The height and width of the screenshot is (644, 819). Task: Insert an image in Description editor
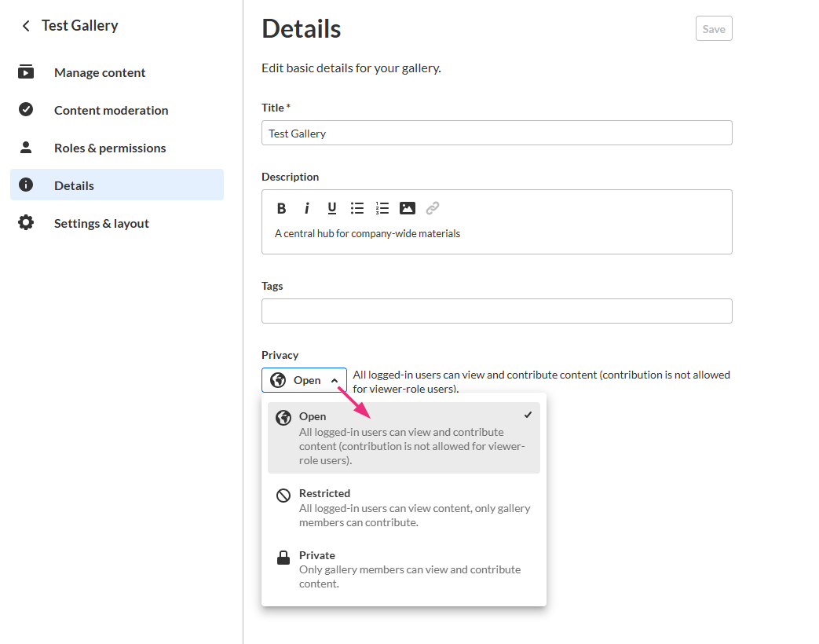[x=408, y=208]
